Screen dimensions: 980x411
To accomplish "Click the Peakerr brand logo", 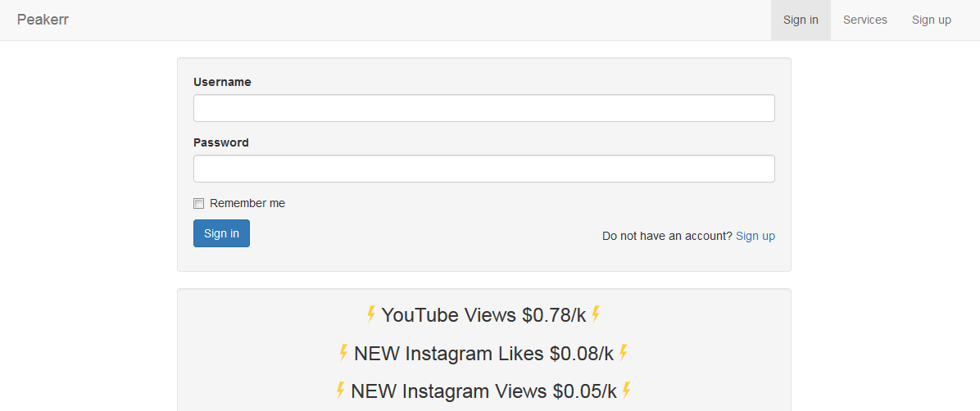I will 43,20.
